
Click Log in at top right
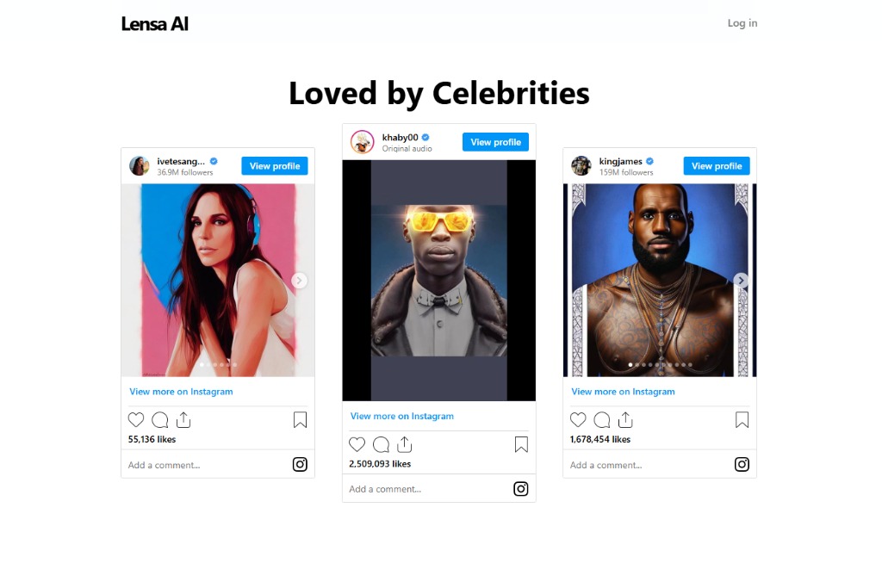(742, 23)
